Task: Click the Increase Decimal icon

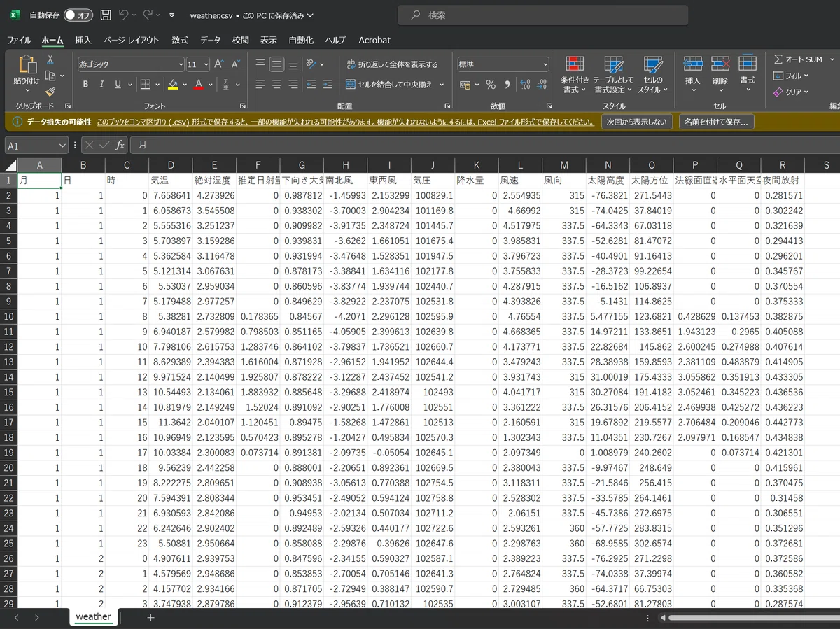Action: (x=526, y=85)
